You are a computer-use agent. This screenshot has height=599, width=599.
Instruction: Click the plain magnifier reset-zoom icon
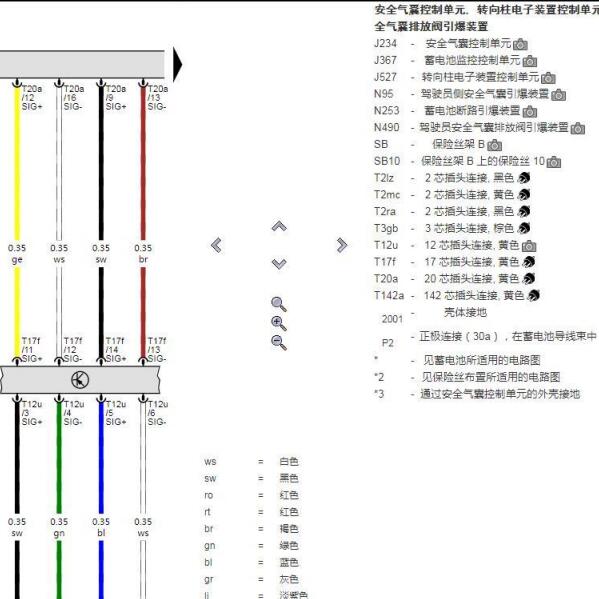click(x=278, y=304)
